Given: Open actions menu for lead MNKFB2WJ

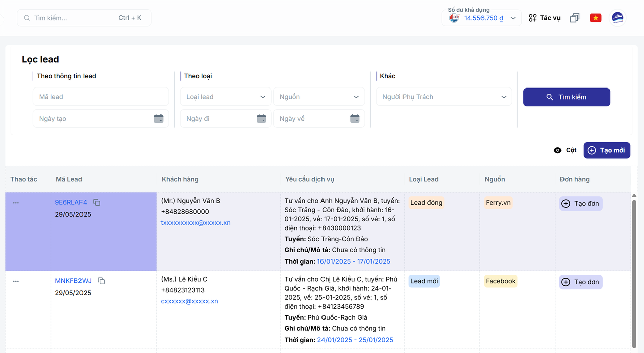Looking at the screenshot, I should pyautogui.click(x=16, y=281).
